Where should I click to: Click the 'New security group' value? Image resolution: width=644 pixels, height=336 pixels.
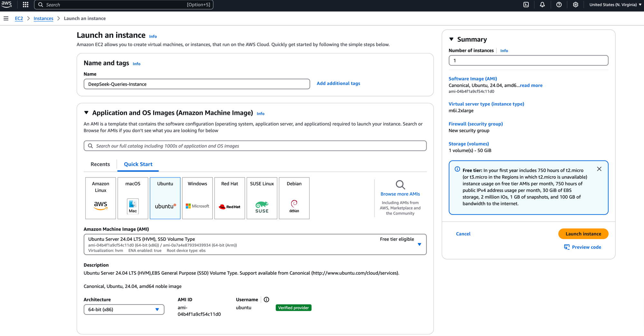tap(469, 131)
